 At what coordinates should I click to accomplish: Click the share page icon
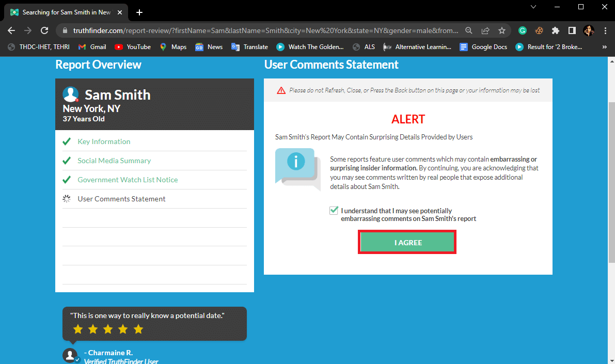tap(485, 30)
